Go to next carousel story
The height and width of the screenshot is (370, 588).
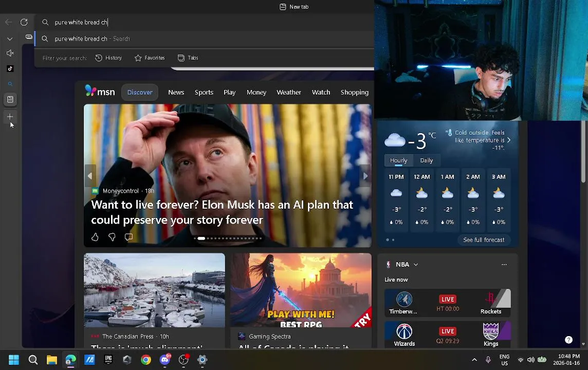click(365, 175)
